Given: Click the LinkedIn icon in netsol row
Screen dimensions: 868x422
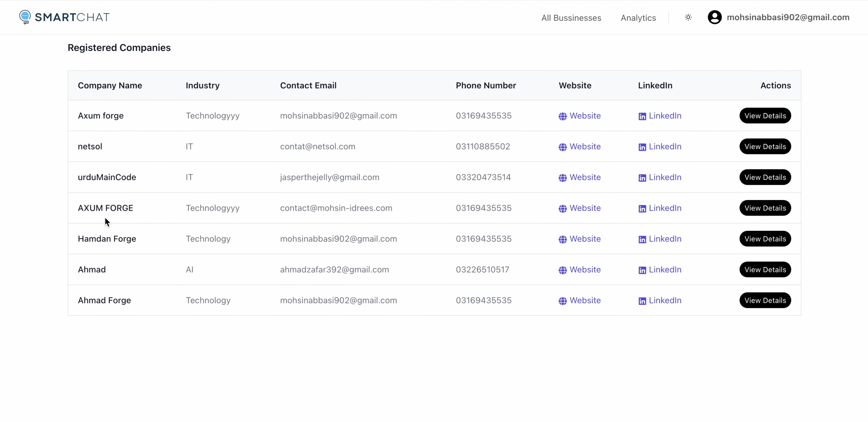Looking at the screenshot, I should point(642,147).
